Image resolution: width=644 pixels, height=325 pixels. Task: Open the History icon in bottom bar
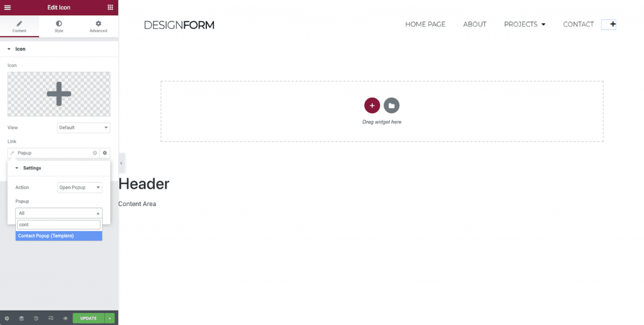click(x=36, y=318)
